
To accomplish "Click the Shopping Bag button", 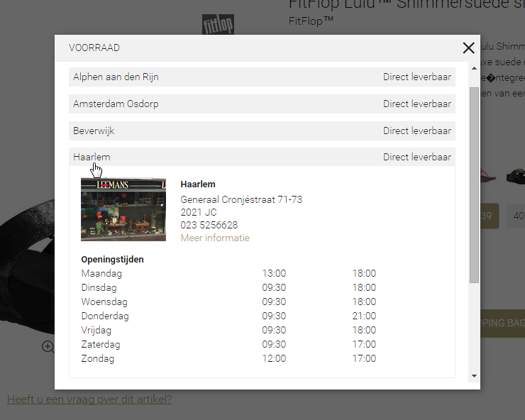I will pyautogui.click(x=502, y=324).
